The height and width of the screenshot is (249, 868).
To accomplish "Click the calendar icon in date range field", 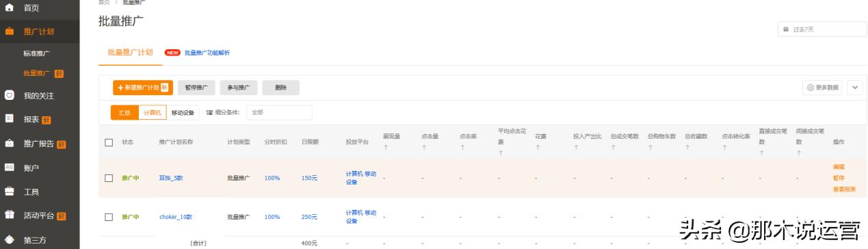I will (x=787, y=29).
